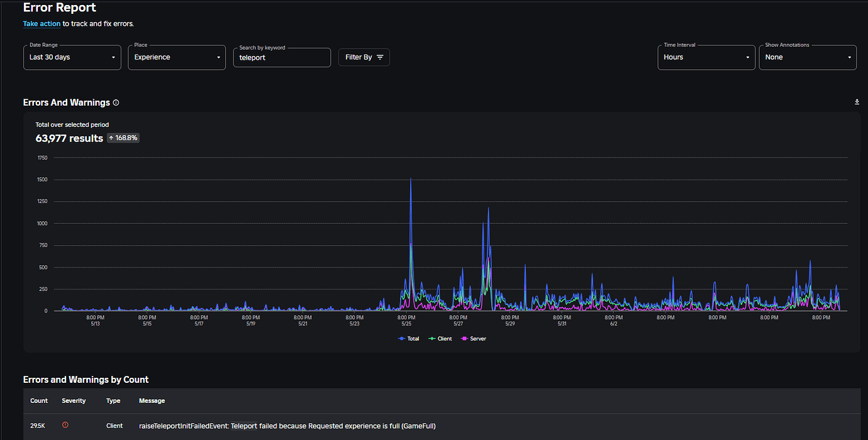The width and height of the screenshot is (868, 440).
Task: Click the Total over selected period label
Action: (72, 125)
